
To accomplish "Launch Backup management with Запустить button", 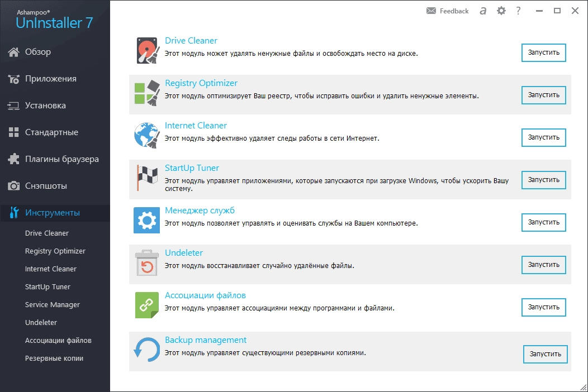I will click(x=546, y=354).
